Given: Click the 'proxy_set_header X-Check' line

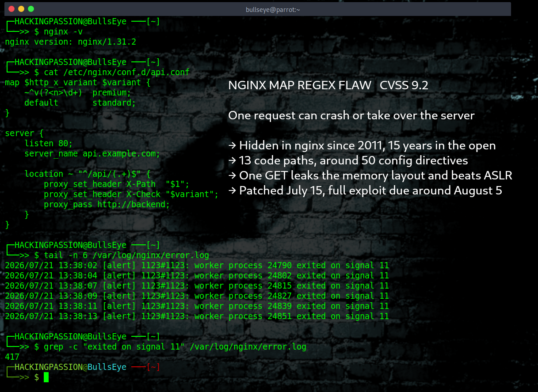Looking at the screenshot, I should click(131, 194).
